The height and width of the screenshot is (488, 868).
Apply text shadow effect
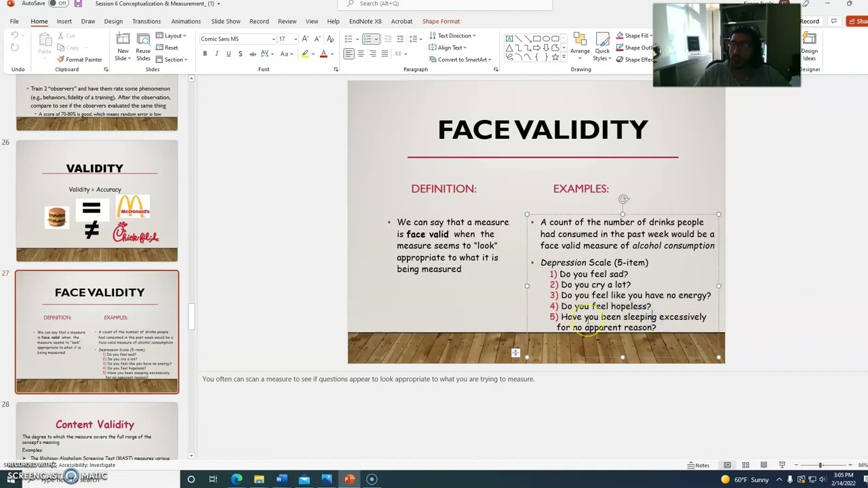[x=240, y=54]
